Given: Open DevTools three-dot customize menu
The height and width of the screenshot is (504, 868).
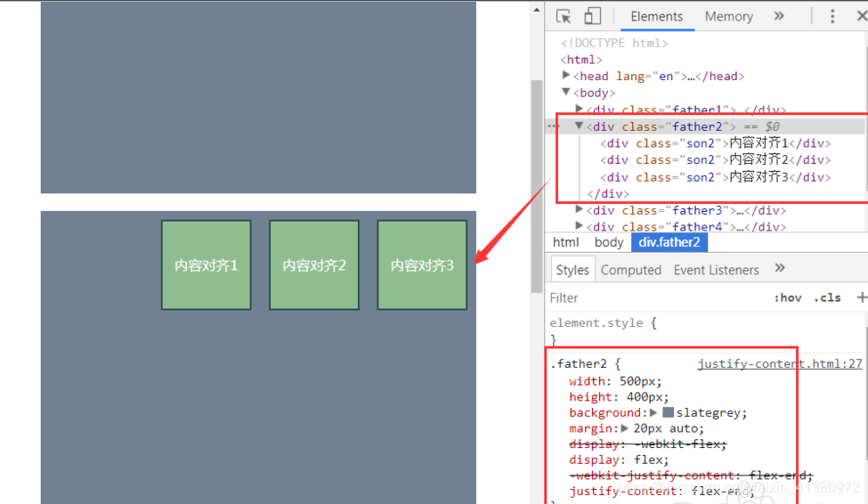Looking at the screenshot, I should coord(832,16).
